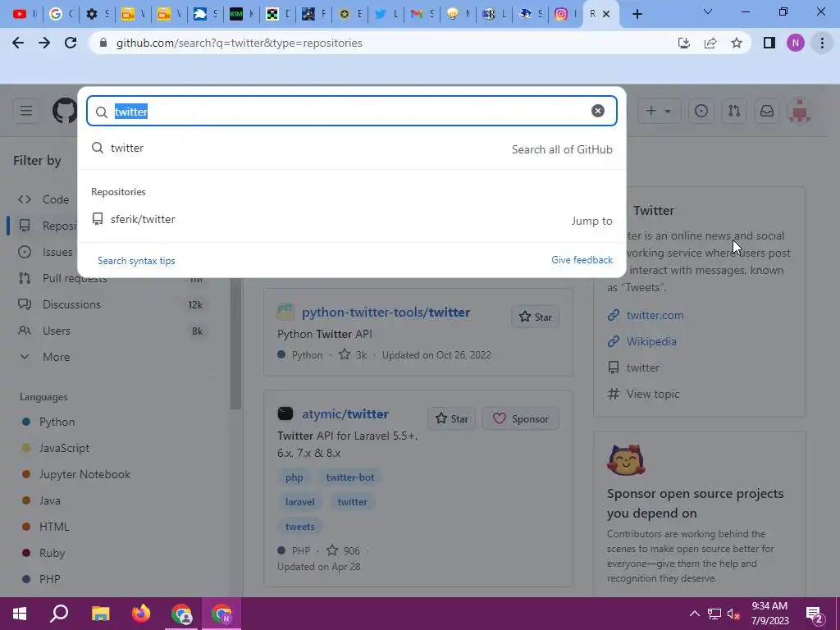Open python-twitter-tools/twitter repository

(386, 312)
